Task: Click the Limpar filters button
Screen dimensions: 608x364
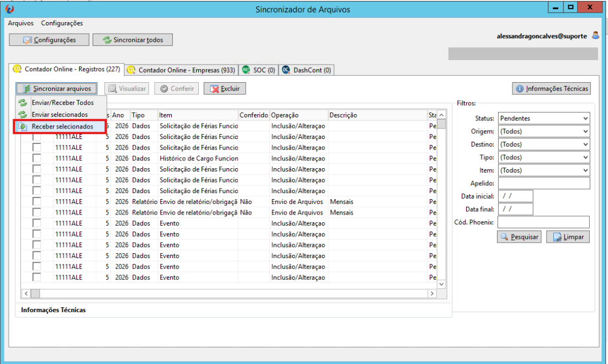Action: tap(568, 237)
